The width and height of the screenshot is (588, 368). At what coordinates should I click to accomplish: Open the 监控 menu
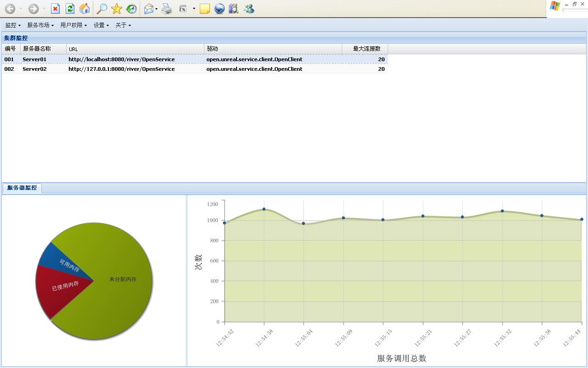point(13,25)
